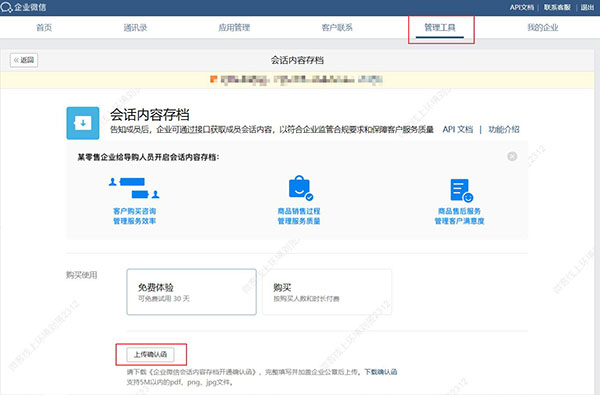Click the blue 会话内容存档 download icon

[83, 123]
